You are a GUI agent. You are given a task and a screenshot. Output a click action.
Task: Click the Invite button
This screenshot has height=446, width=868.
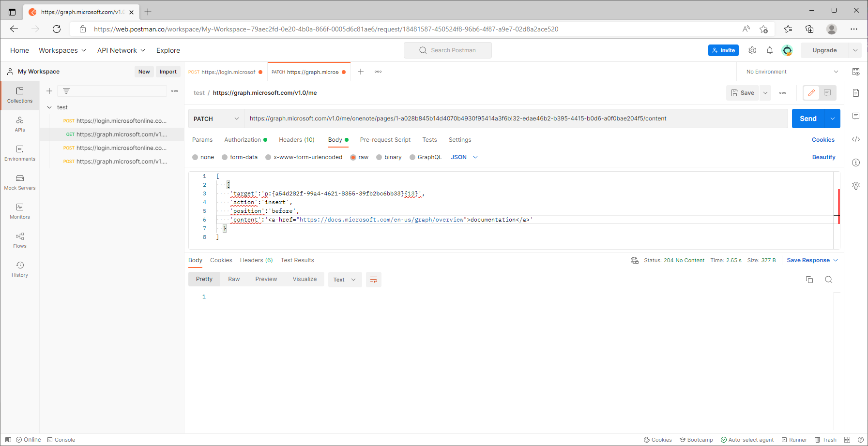(x=723, y=50)
